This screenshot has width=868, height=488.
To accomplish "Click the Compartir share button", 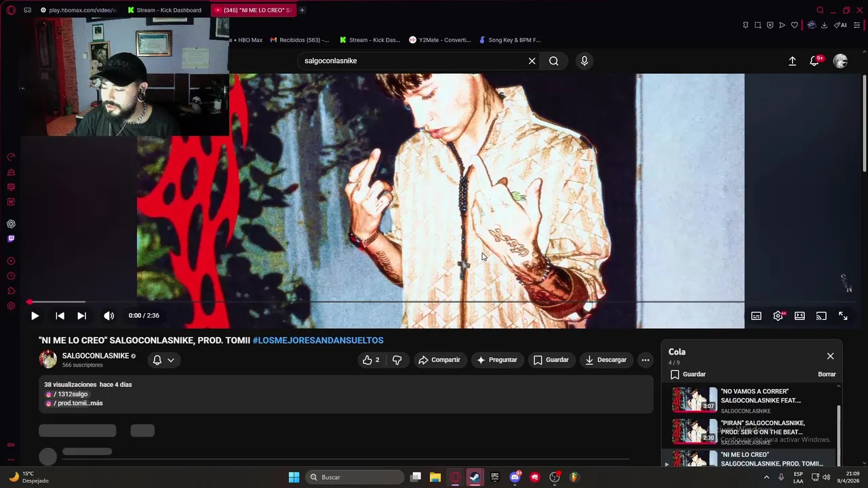I will coord(439,360).
